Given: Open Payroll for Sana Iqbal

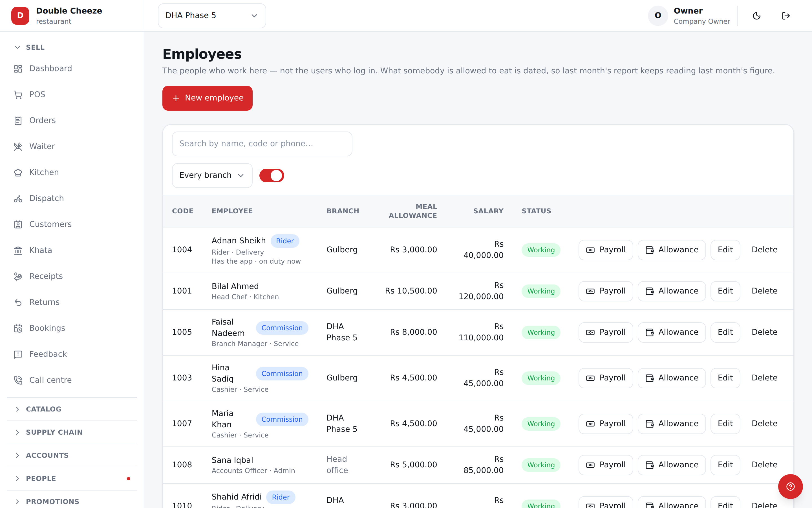Looking at the screenshot, I should [x=606, y=465].
